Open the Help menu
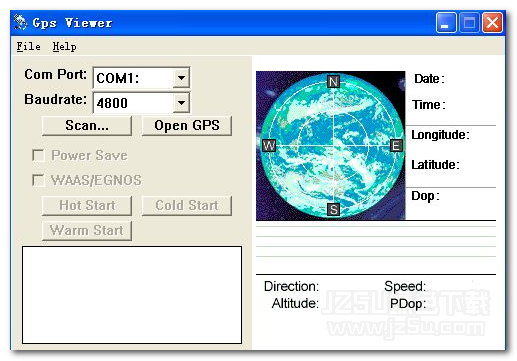517x361 pixels. (x=65, y=47)
